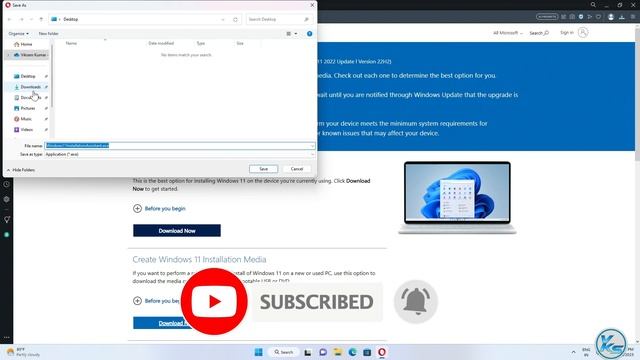The height and width of the screenshot is (360, 640).
Task: Open Microsoft Edge from the taskbar
Action: (352, 352)
